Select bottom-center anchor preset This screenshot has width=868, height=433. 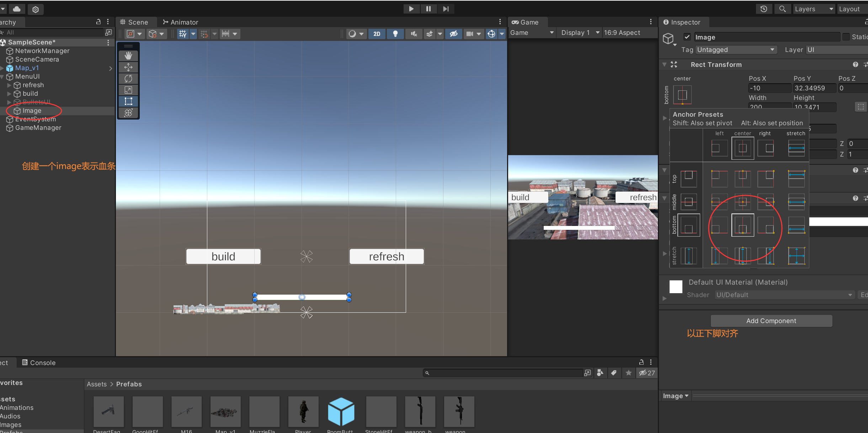click(742, 225)
